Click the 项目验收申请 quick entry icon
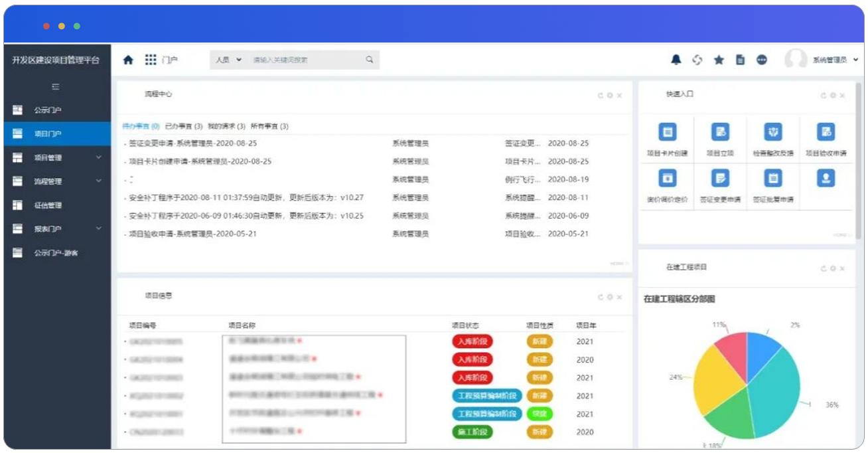 [x=826, y=132]
